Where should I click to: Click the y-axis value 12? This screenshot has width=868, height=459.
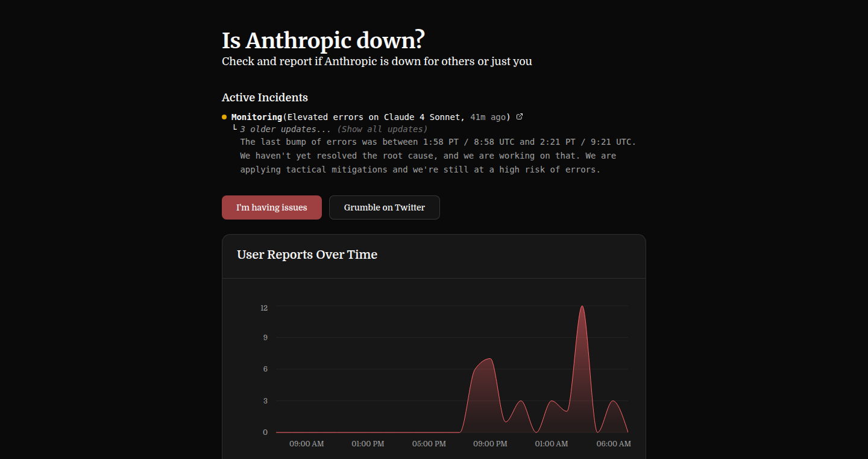click(264, 308)
